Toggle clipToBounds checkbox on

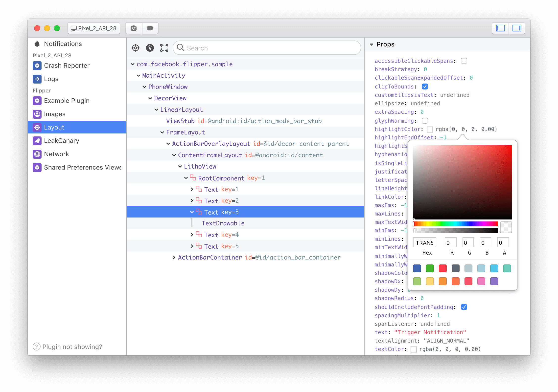(425, 86)
